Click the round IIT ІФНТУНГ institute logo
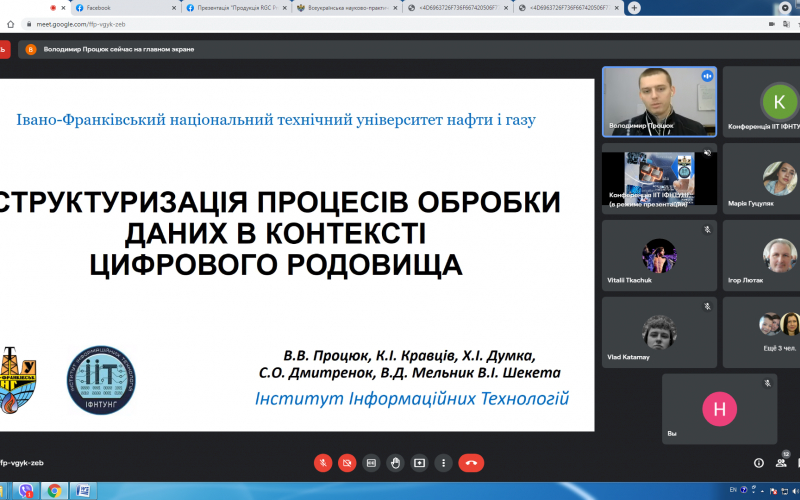This screenshot has height=500, width=800. (101, 380)
